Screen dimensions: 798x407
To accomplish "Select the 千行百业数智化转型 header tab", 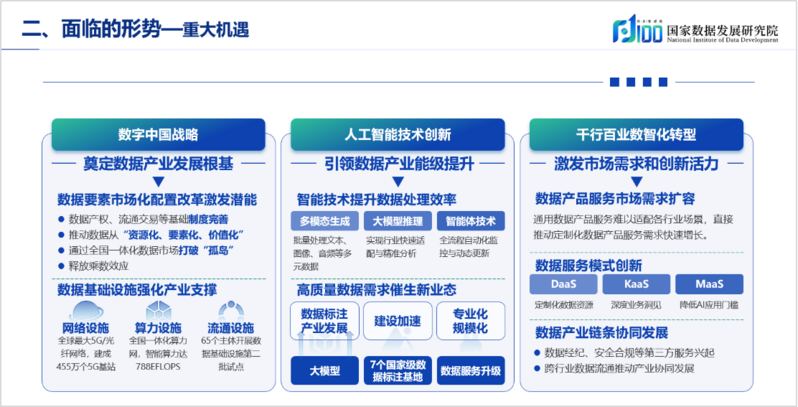I will (x=637, y=134).
